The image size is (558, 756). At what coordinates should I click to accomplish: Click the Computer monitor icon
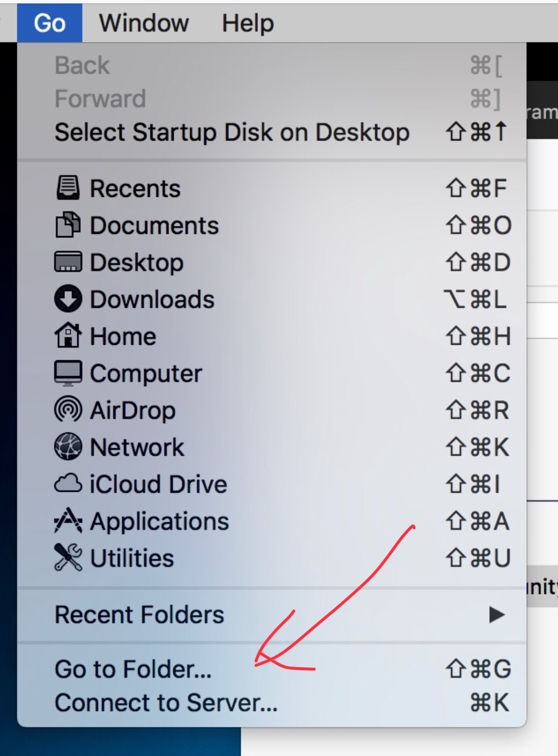[68, 373]
